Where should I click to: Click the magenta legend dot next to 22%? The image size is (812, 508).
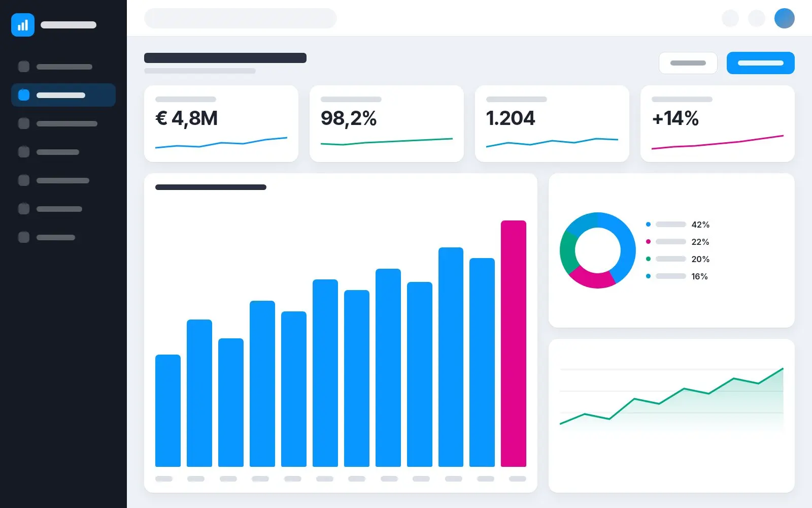(648, 241)
